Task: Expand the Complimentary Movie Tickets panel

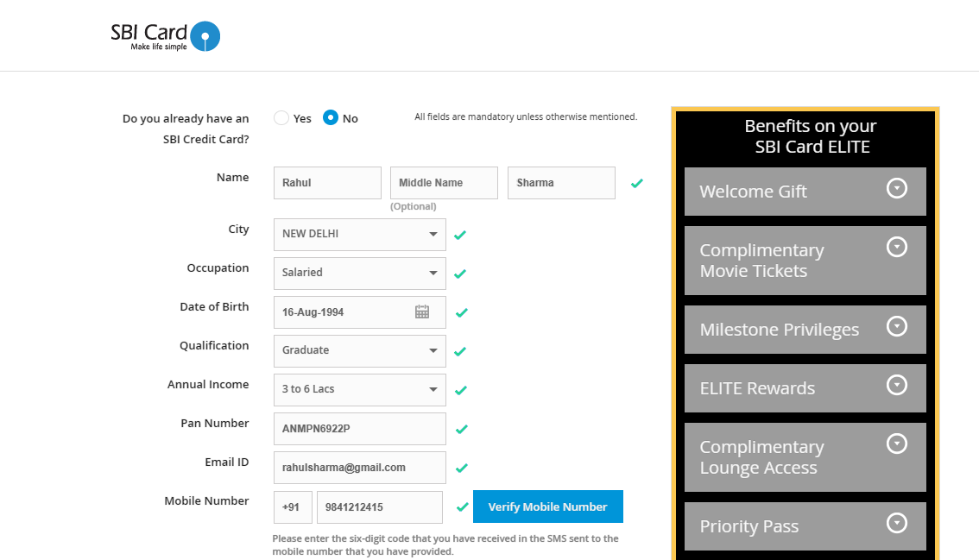Action: (805, 261)
